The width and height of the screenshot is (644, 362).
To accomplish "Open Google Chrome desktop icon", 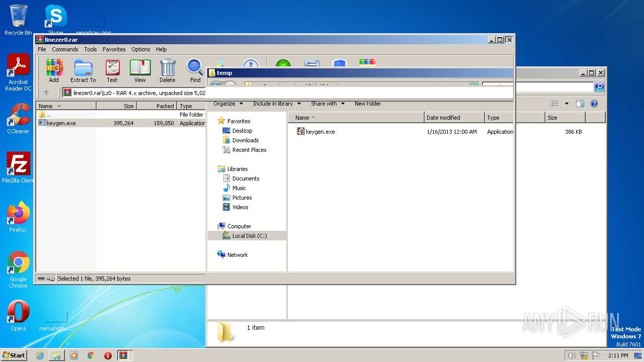I will (18, 269).
